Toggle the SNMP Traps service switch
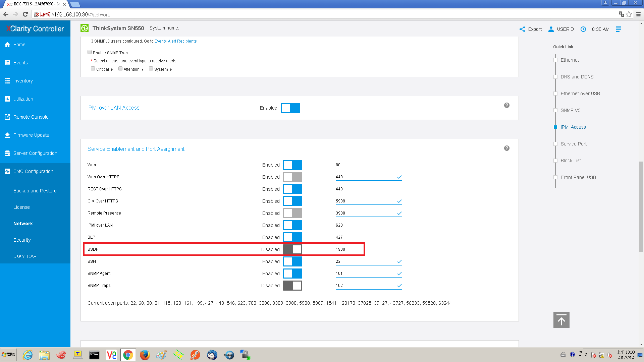Image resolution: width=644 pixels, height=362 pixels. tap(292, 286)
